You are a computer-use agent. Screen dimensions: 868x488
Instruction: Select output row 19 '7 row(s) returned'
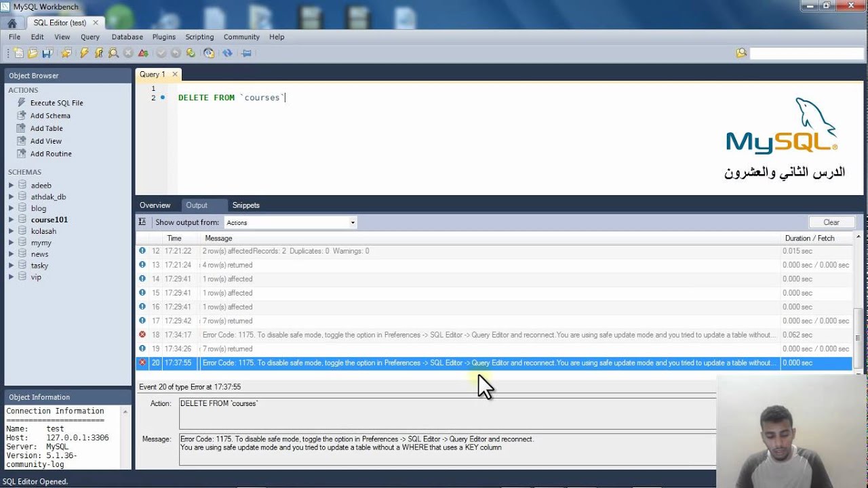227,349
